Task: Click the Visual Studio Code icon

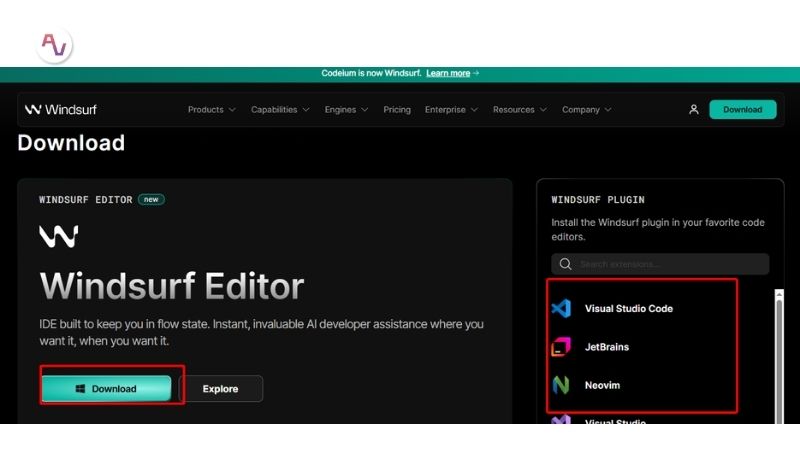Action: pyautogui.click(x=561, y=308)
